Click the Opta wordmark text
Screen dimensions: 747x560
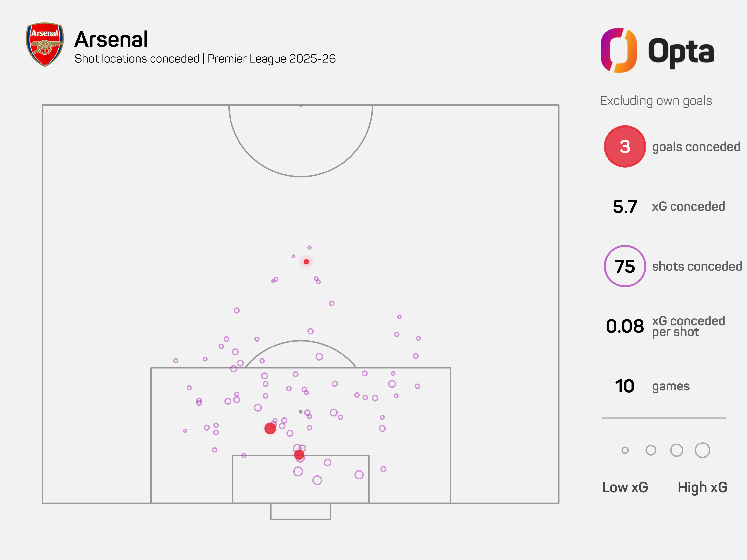coord(681,52)
